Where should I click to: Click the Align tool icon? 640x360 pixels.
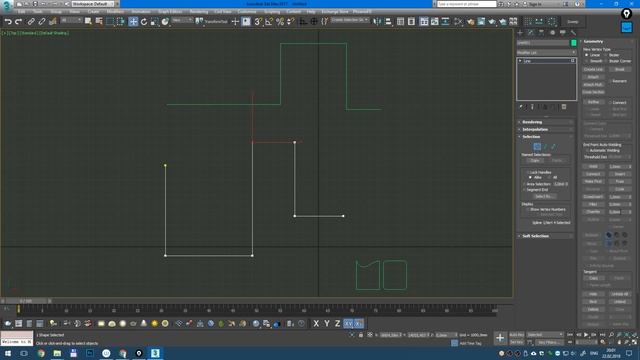388,22
